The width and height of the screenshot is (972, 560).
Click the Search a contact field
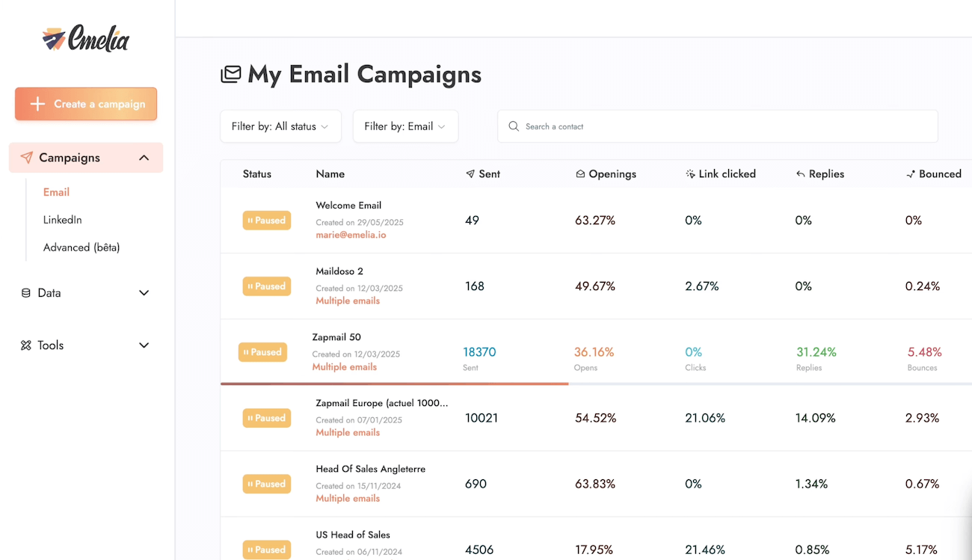pyautogui.click(x=718, y=126)
